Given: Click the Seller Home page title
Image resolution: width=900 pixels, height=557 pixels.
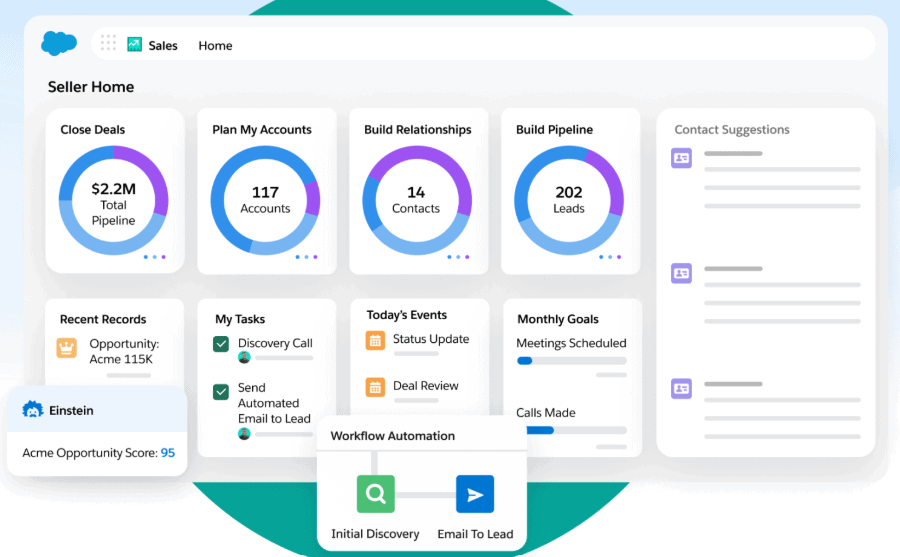Looking at the screenshot, I should click(91, 87).
